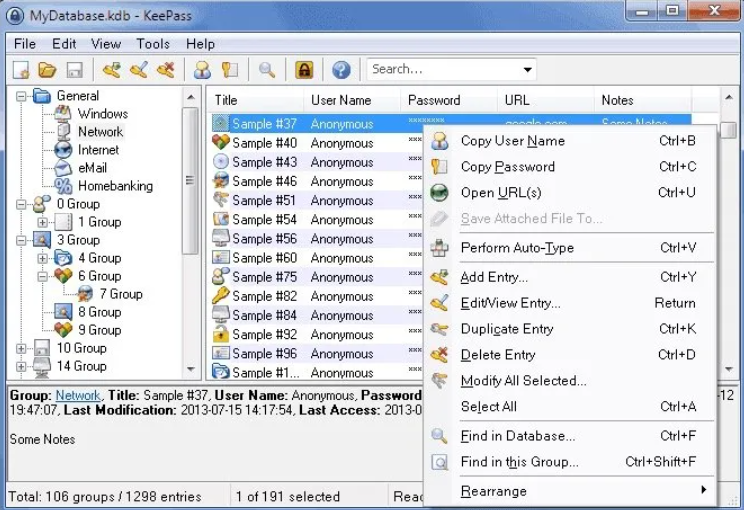Expand the 1 Group tree node
The height and width of the screenshot is (510, 744).
(x=43, y=222)
